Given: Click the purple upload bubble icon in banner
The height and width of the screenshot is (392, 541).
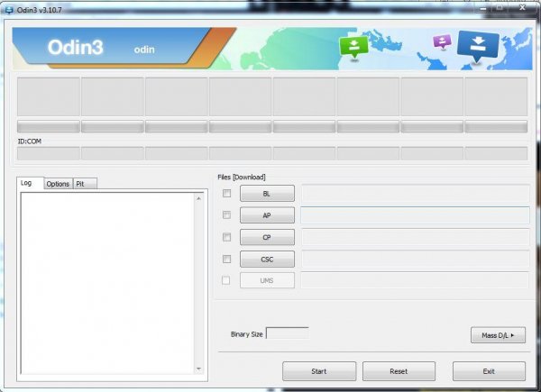Looking at the screenshot, I should pos(442,41).
